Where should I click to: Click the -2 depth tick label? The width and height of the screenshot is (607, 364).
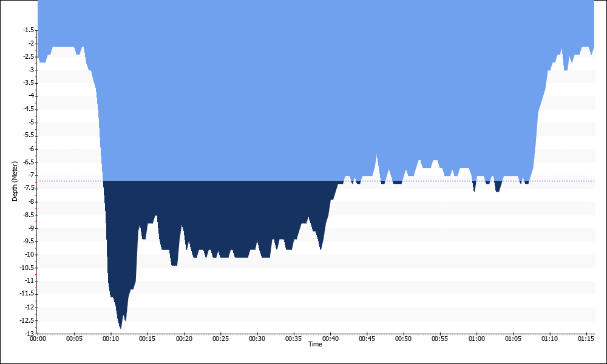(x=30, y=43)
